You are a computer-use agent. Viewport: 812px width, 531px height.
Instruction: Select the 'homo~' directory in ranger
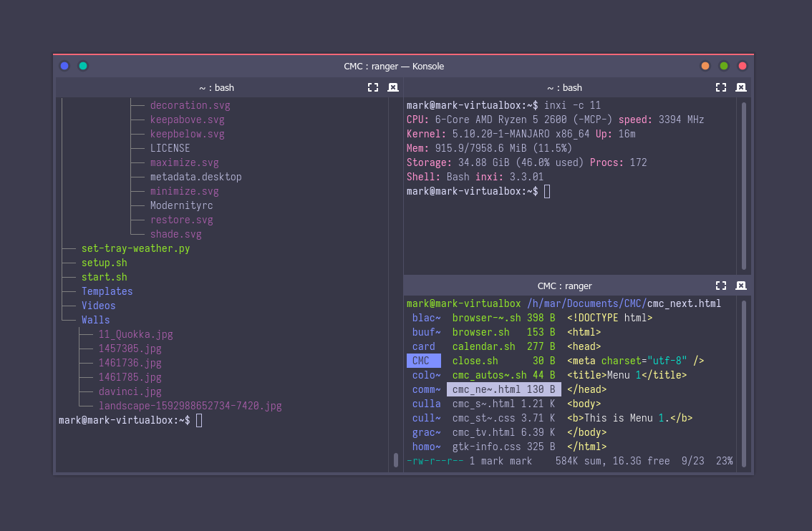(426, 447)
